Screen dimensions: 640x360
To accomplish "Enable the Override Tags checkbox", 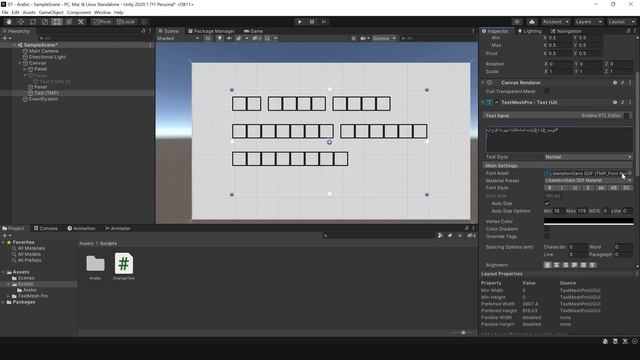I will tap(547, 236).
